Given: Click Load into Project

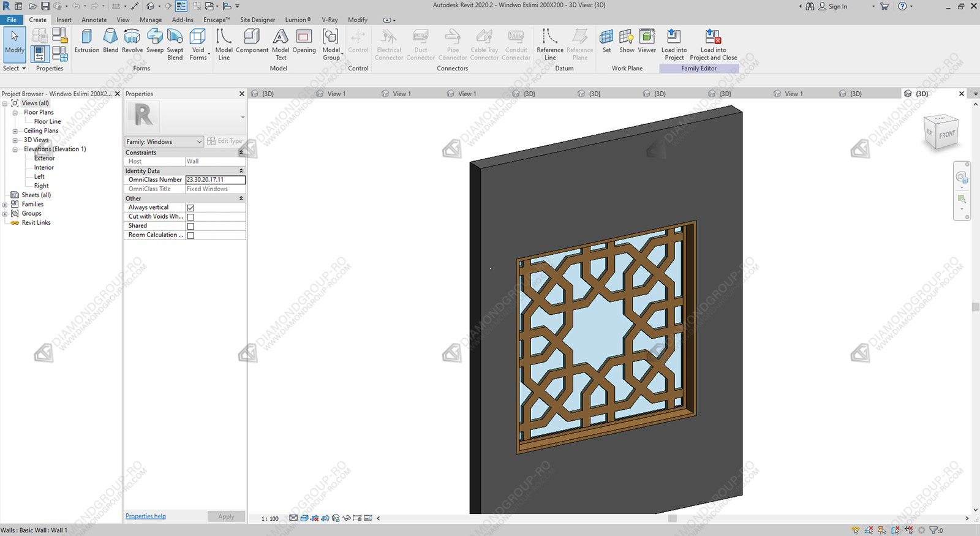Looking at the screenshot, I should point(674,44).
